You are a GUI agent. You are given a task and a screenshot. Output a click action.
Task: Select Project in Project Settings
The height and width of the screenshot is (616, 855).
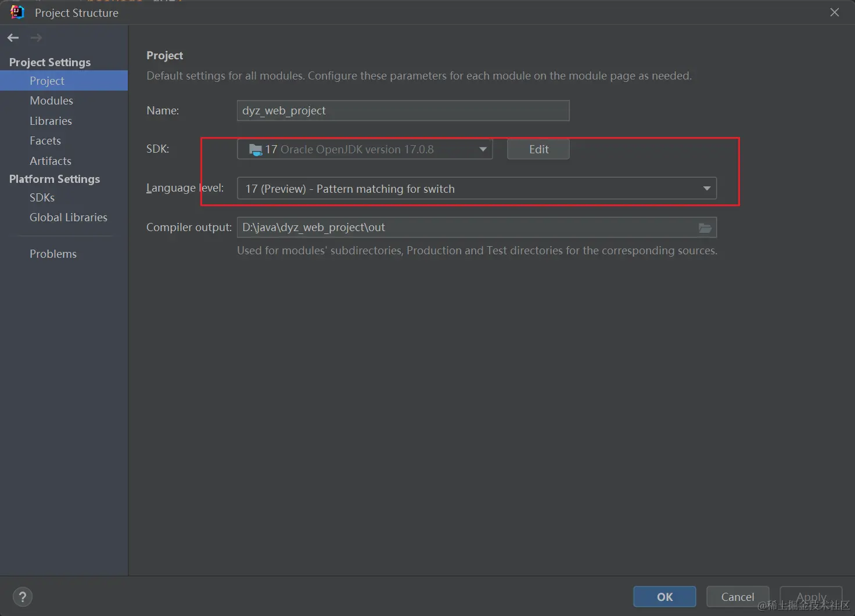click(x=64, y=81)
